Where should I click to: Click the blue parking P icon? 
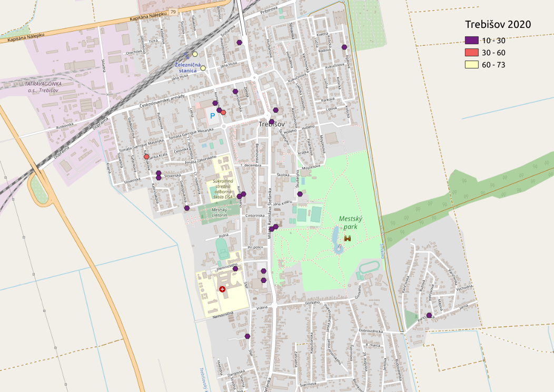coord(213,115)
